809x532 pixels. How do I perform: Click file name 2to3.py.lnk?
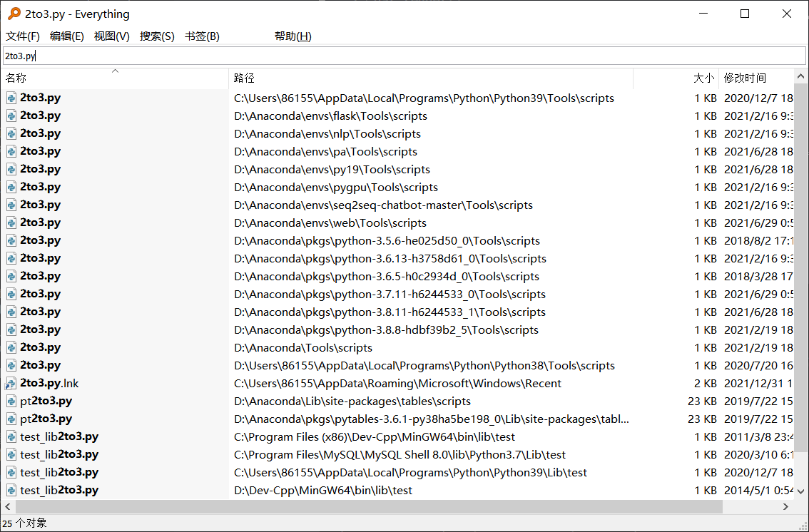[49, 383]
